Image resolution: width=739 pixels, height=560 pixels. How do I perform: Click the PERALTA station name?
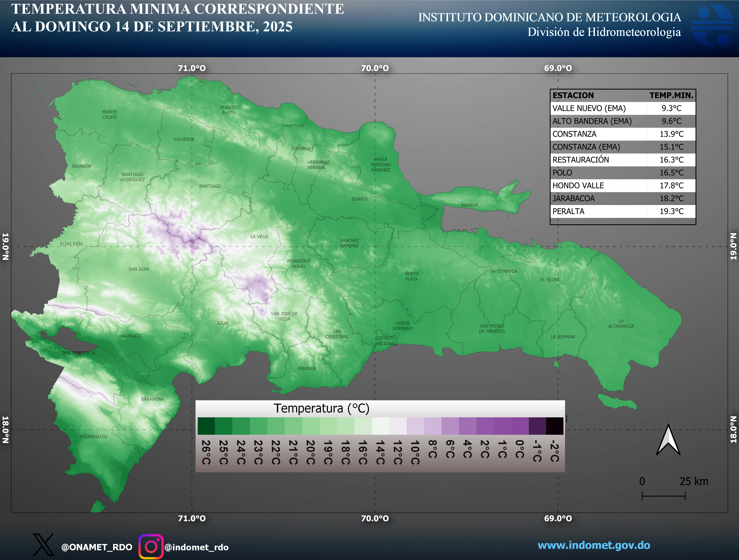point(568,211)
